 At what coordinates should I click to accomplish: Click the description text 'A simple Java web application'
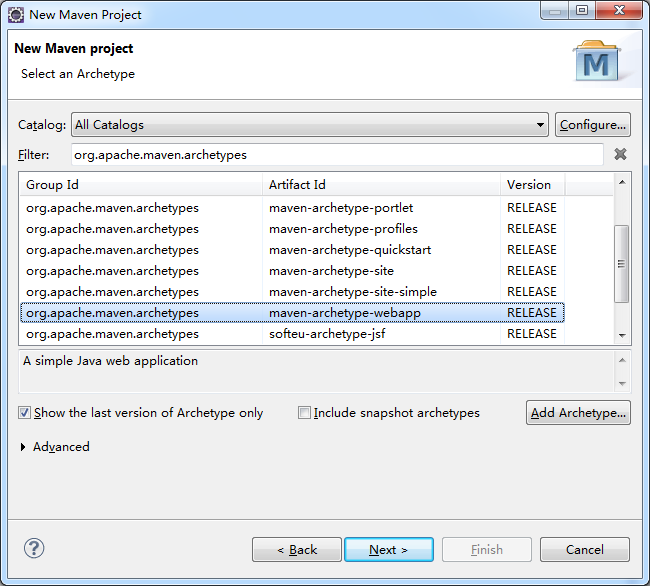110,361
